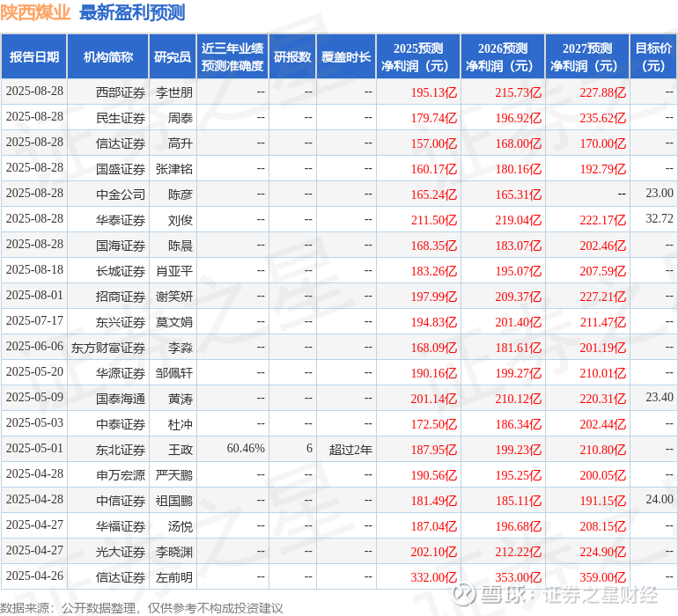Select researcher 陈晨
The width and height of the screenshot is (678, 616).
(181, 246)
